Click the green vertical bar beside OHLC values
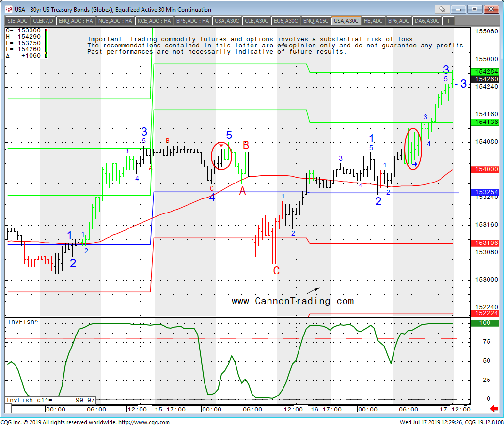Screen dimensions: 504x426 46,43
